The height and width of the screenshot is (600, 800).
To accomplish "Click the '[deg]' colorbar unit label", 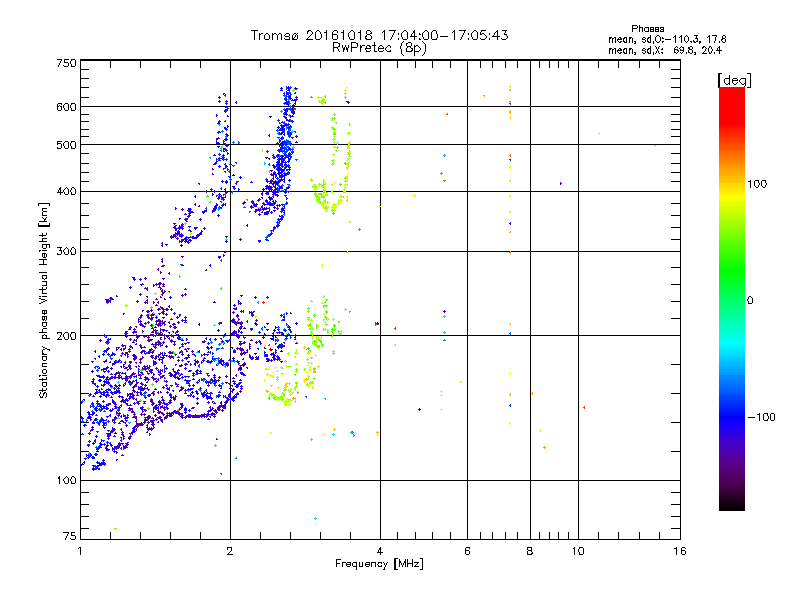I will [x=734, y=80].
